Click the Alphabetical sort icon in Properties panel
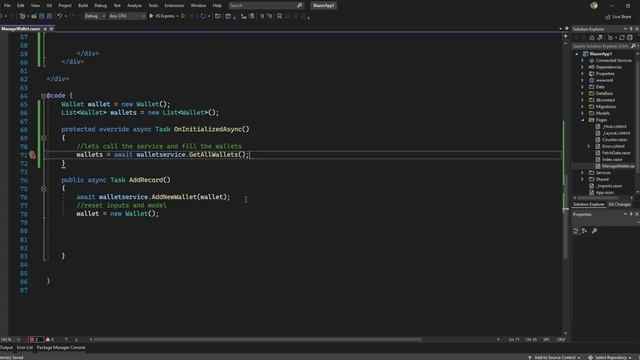The height and width of the screenshot is (360, 640). 584,231
